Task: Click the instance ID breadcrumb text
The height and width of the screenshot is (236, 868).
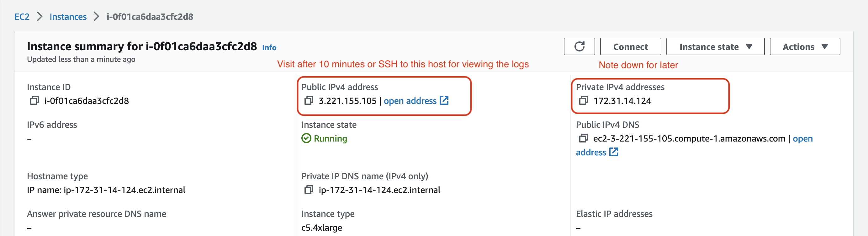Action: (x=150, y=17)
